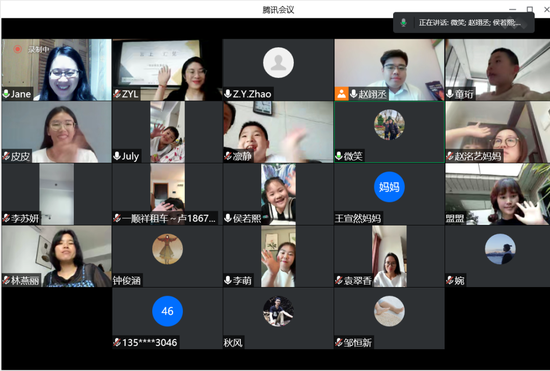Click 顺祥租车's muted microphone icon
Screen dimensions: 550x371
point(117,218)
